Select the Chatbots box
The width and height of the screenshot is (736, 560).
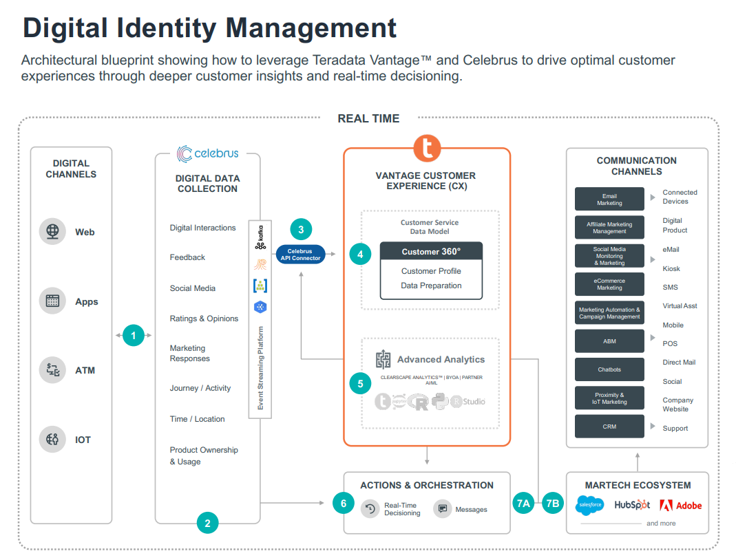click(609, 369)
